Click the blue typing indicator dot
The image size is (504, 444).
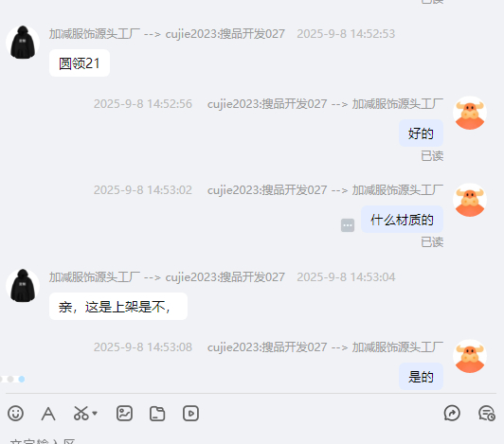pos(22,379)
